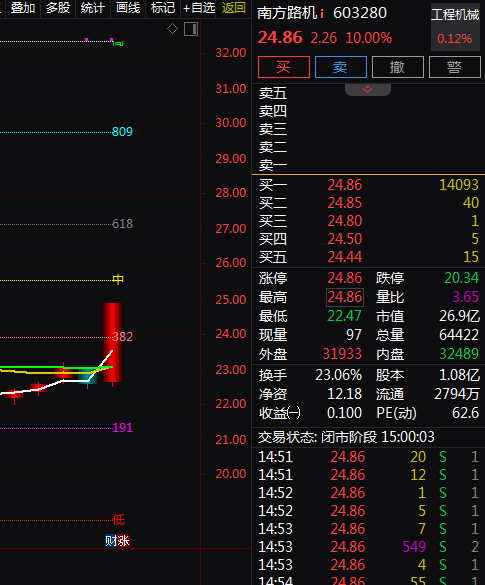This screenshot has width=485, height=585.
Task: Click the large red limit-up candlestick
Action: [x=113, y=342]
